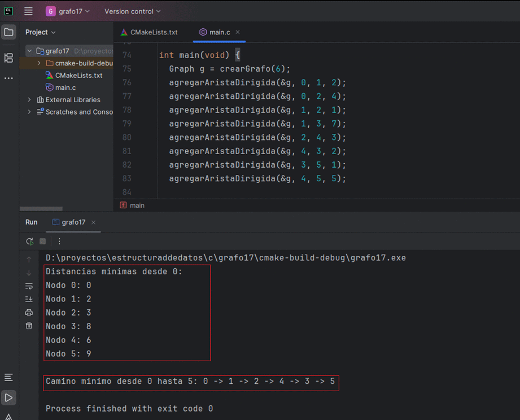520x420 pixels.
Task: Expand the cmake-build-debug folder
Action: (39, 63)
